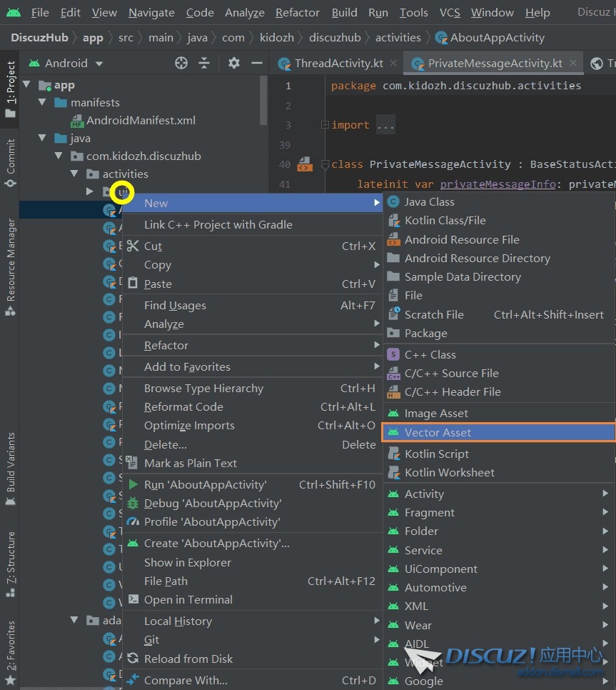Open the Structure tool window
Image resolution: width=616 pixels, height=690 pixels.
[x=10, y=561]
